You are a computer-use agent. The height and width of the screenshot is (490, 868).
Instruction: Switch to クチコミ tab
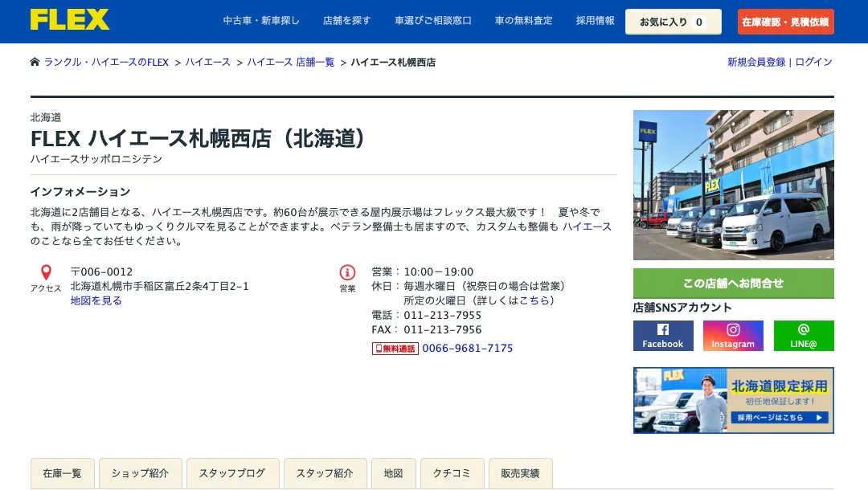tap(452, 473)
